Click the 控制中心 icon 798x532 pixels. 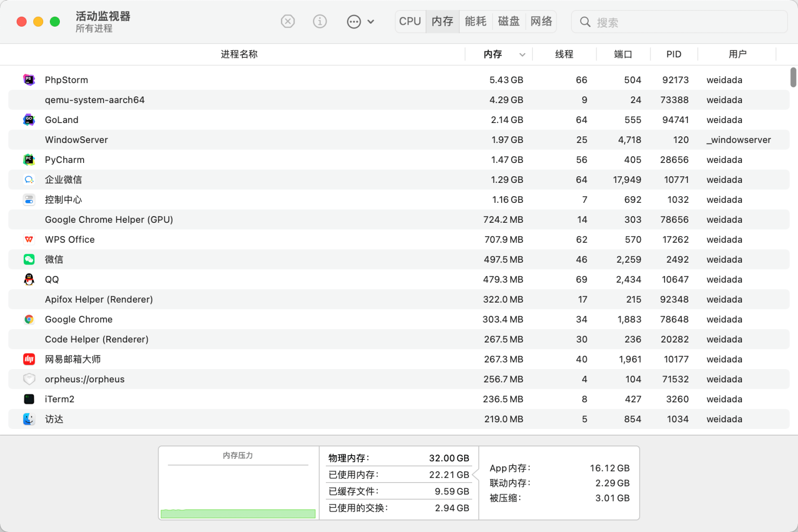(x=29, y=199)
